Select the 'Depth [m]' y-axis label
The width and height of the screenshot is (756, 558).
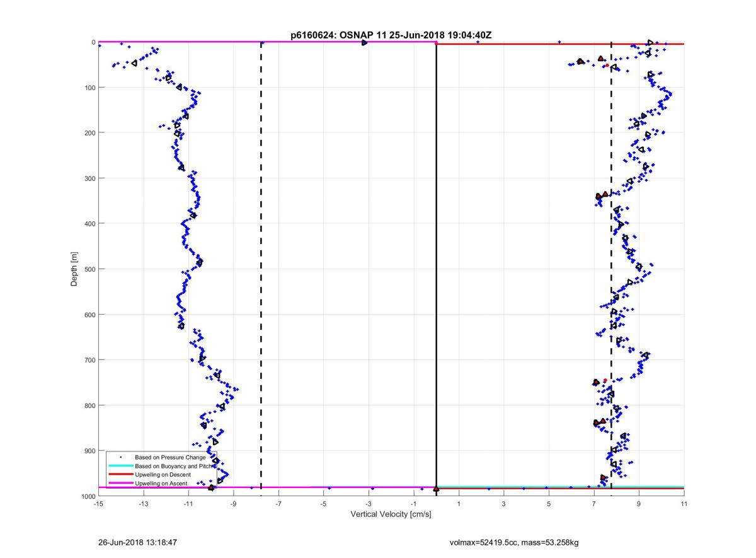click(74, 269)
